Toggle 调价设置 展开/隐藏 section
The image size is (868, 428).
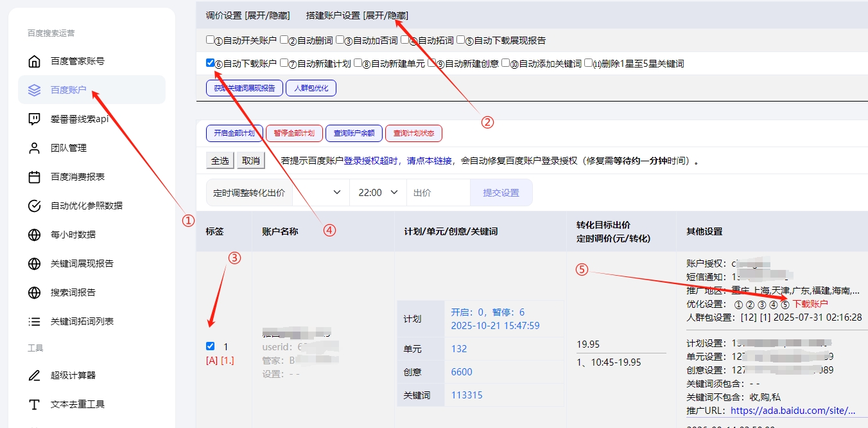click(248, 15)
